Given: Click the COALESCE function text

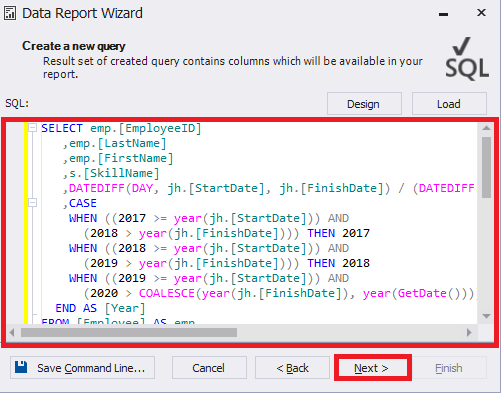Looking at the screenshot, I should [167, 293].
